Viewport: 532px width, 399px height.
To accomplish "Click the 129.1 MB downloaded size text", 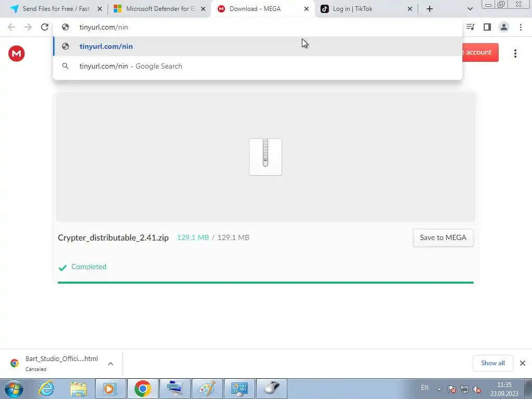I will [193, 237].
